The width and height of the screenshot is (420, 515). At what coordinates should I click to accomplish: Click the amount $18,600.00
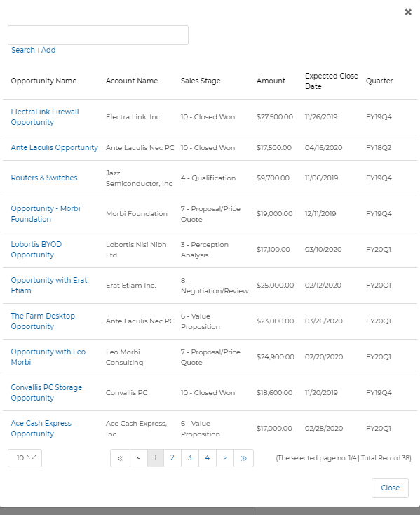274,393
